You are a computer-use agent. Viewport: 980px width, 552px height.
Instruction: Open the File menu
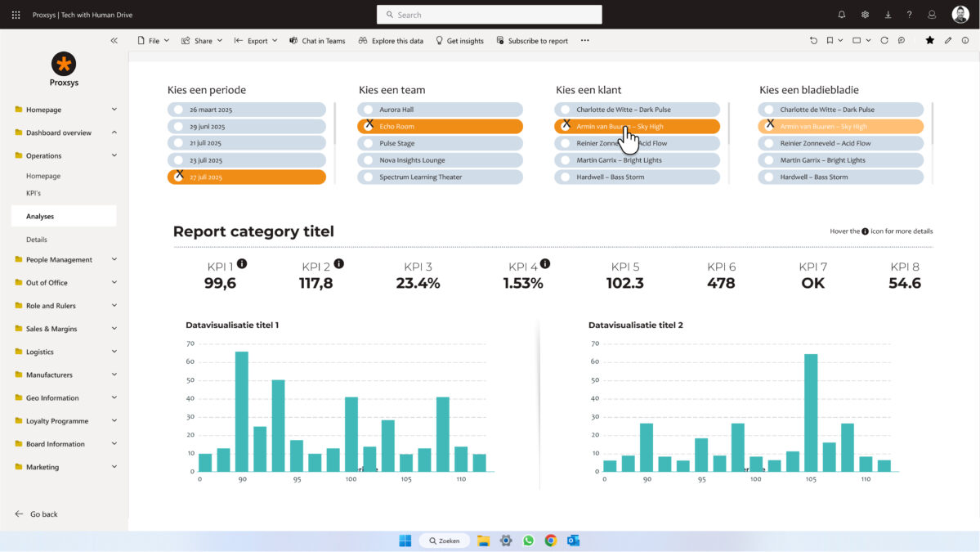coord(154,40)
